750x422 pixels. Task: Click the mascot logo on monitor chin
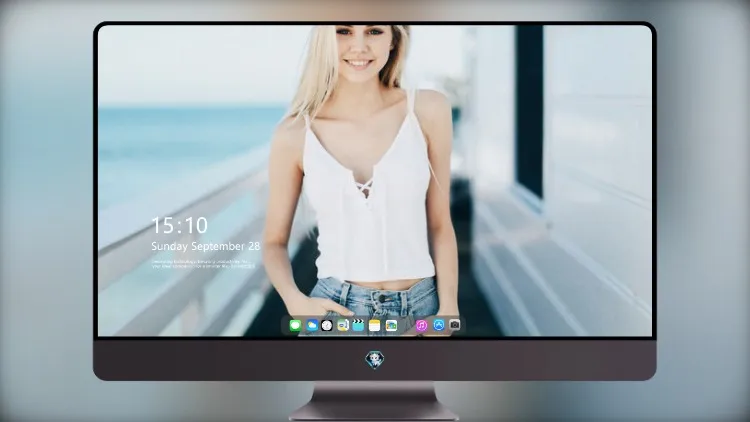coord(375,360)
